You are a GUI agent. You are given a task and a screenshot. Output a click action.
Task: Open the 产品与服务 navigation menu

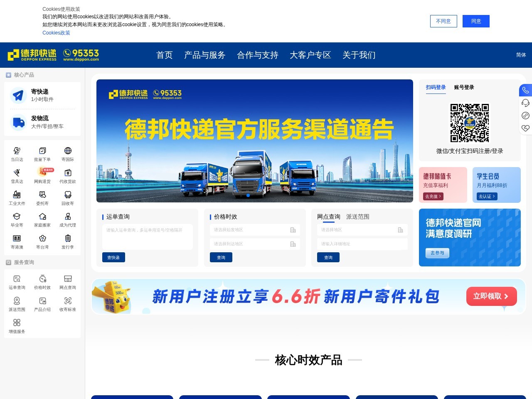click(205, 55)
